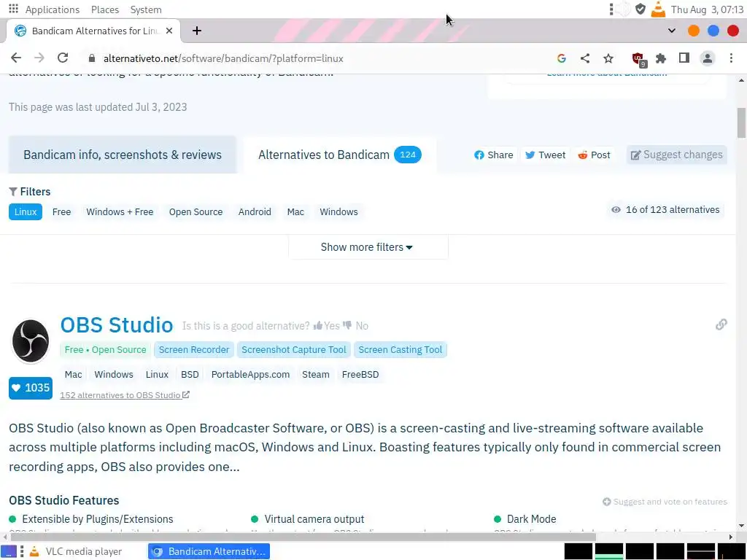Open the Places menu
747x560 pixels.
(105, 9)
